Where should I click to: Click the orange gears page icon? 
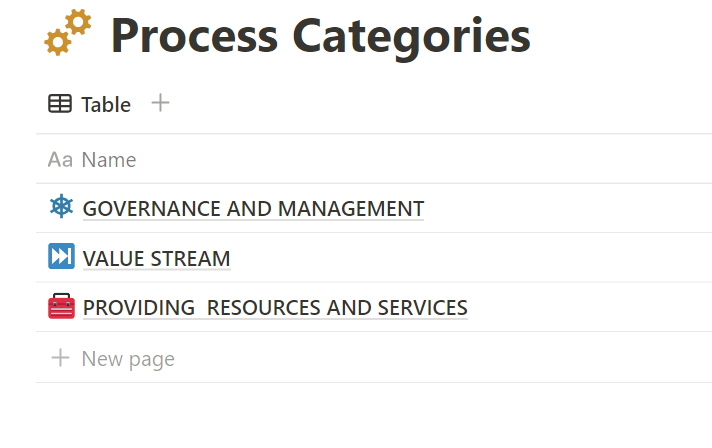(x=67, y=36)
